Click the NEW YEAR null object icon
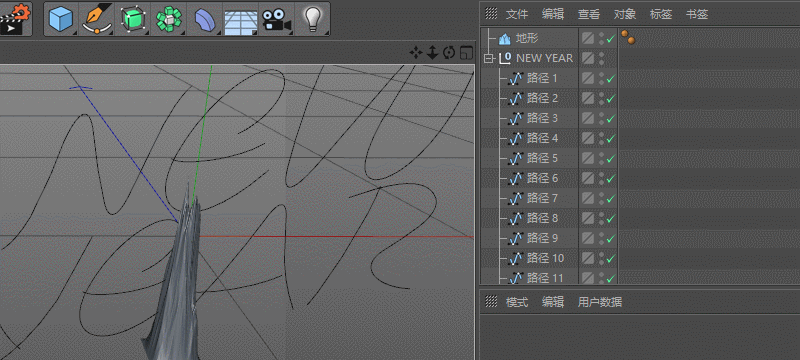800x360 pixels. point(505,58)
